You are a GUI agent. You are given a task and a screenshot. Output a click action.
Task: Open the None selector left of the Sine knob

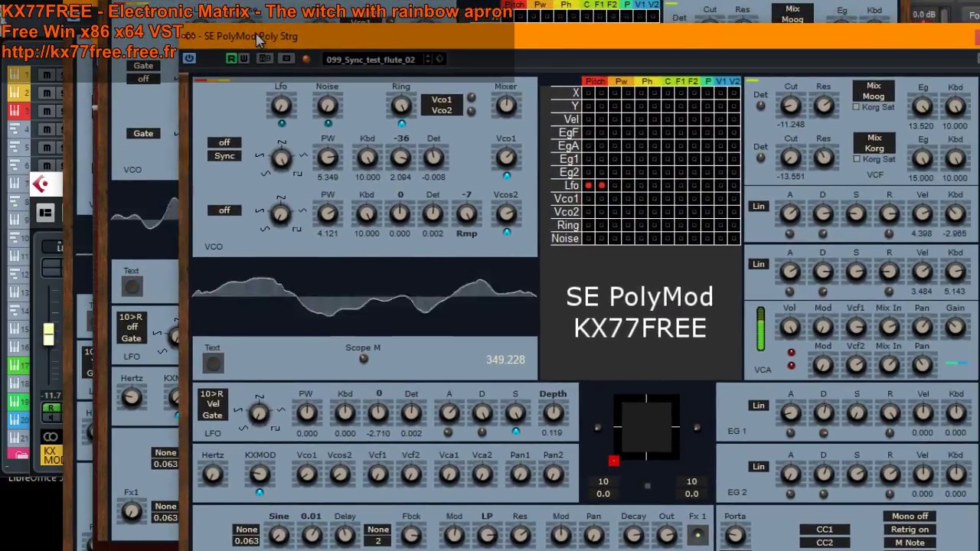(247, 530)
